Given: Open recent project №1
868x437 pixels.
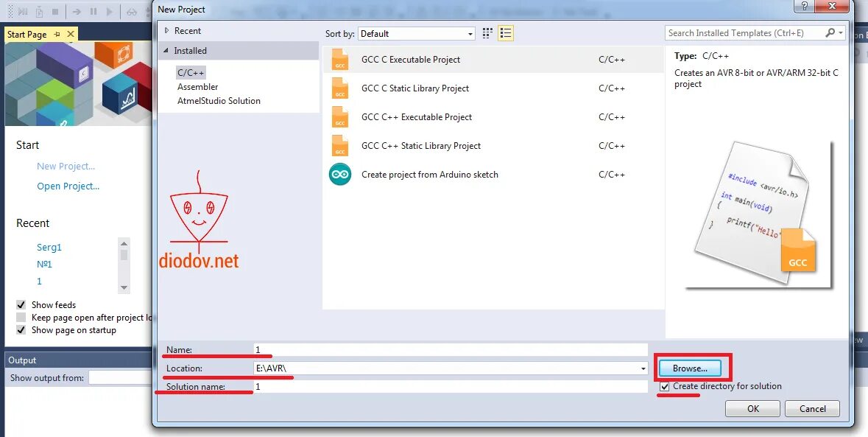Looking at the screenshot, I should click(44, 265).
